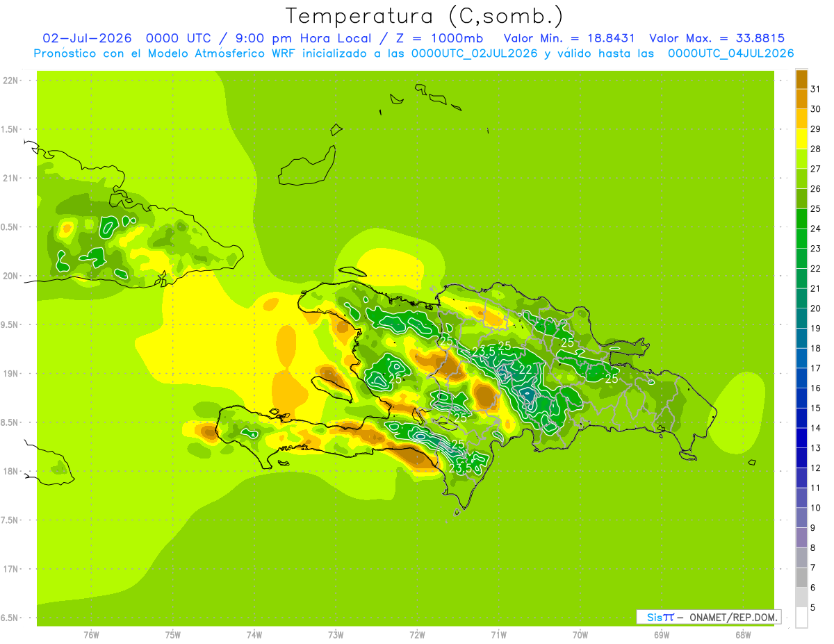Pick the dark orange legend swatch above 31
The height and width of the screenshot is (644, 834).
coord(801,79)
